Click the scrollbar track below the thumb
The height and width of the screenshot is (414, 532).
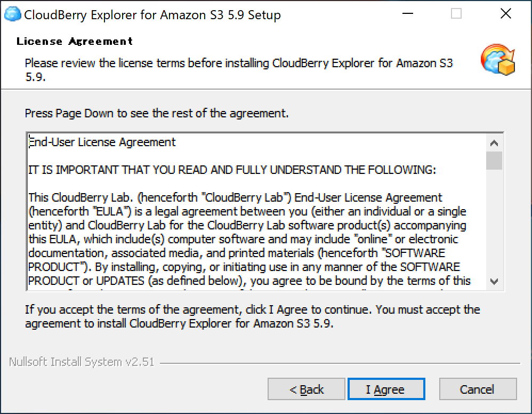pos(495,224)
